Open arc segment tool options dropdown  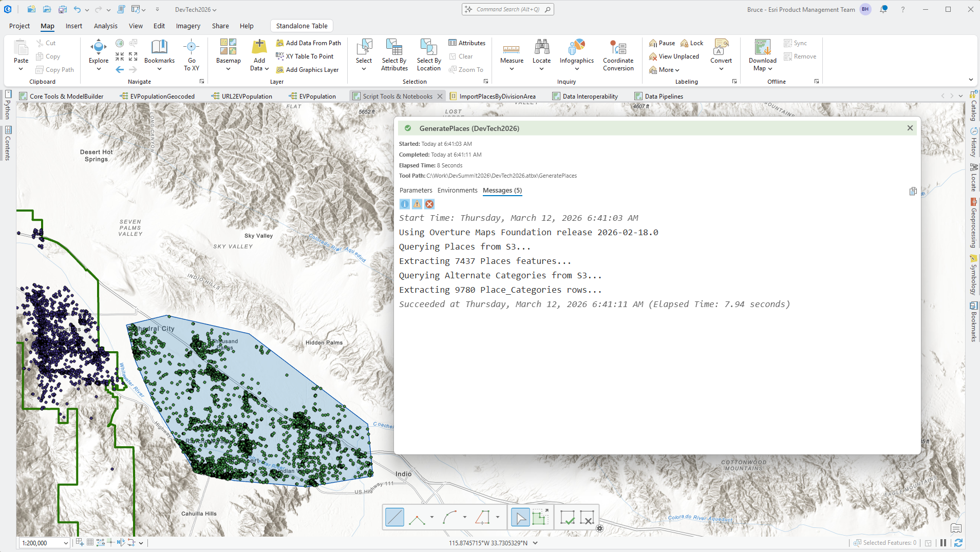tap(465, 517)
